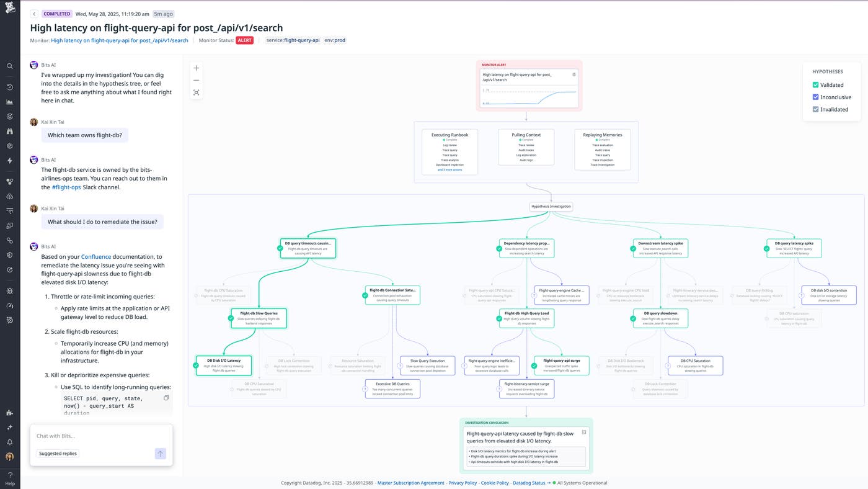The width and height of the screenshot is (868, 489).
Task: Click the binoculars icon in the sidebar
Action: [10, 131]
